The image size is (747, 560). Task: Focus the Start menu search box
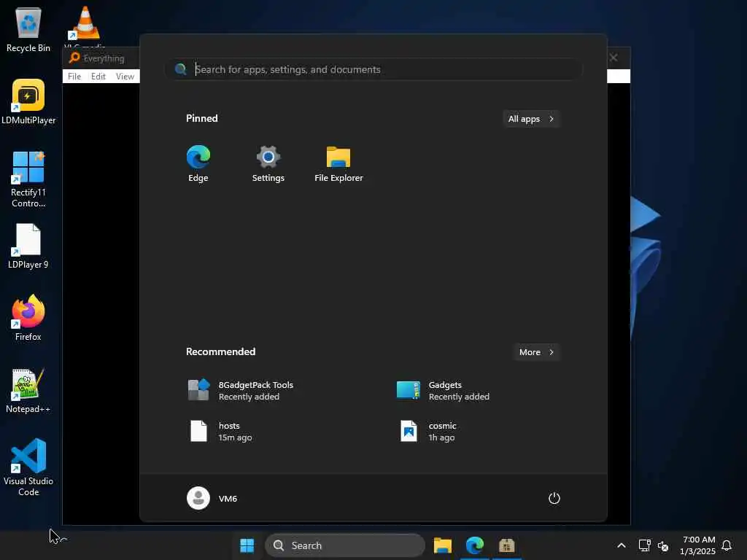374,69
